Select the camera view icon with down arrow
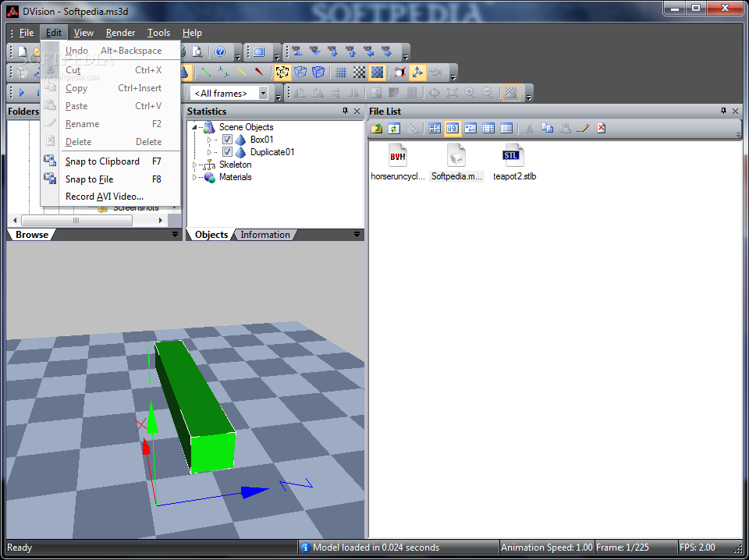This screenshot has height=560, width=749. click(x=333, y=51)
